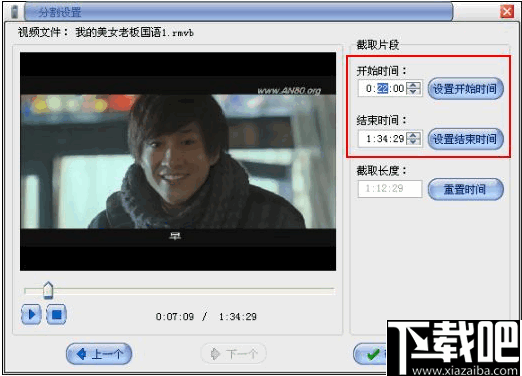Click the title bar app icon

(x=15, y=12)
